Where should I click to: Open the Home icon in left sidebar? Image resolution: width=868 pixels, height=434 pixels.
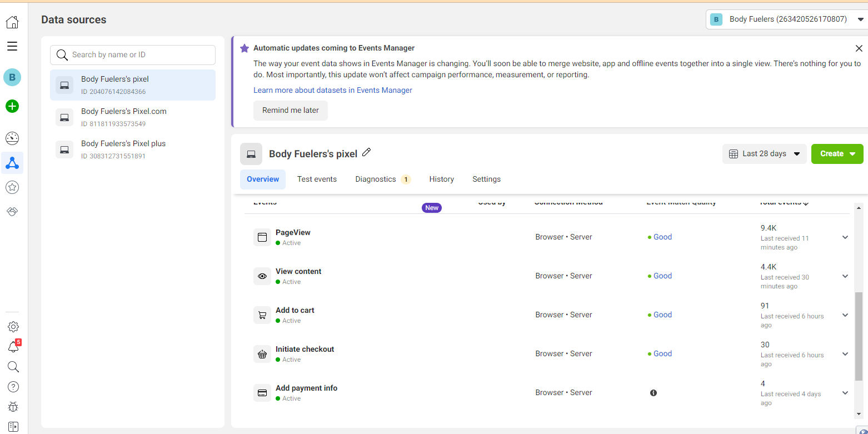12,22
